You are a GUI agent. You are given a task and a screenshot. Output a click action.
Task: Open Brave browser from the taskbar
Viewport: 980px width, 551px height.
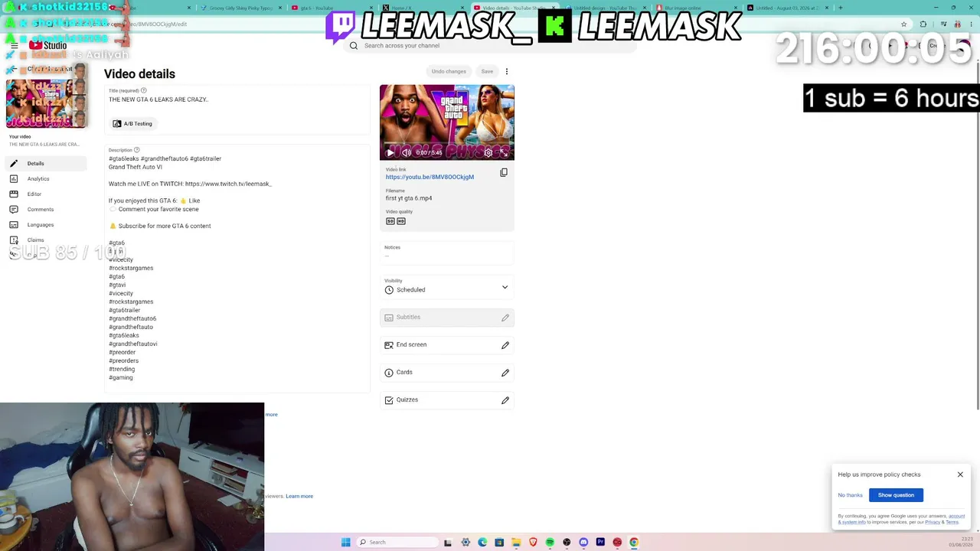click(x=533, y=542)
